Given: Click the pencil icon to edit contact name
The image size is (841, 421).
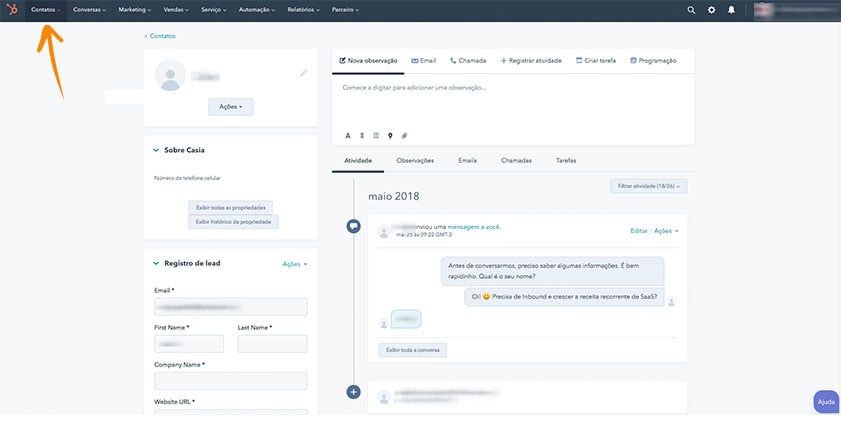Looking at the screenshot, I should tap(304, 72).
